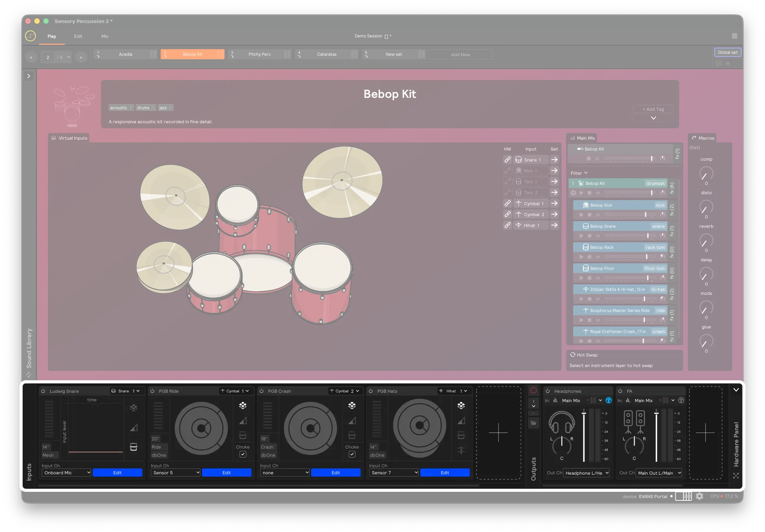Click the Sound Library sidebar label
The height and width of the screenshot is (532, 765).
click(x=29, y=347)
